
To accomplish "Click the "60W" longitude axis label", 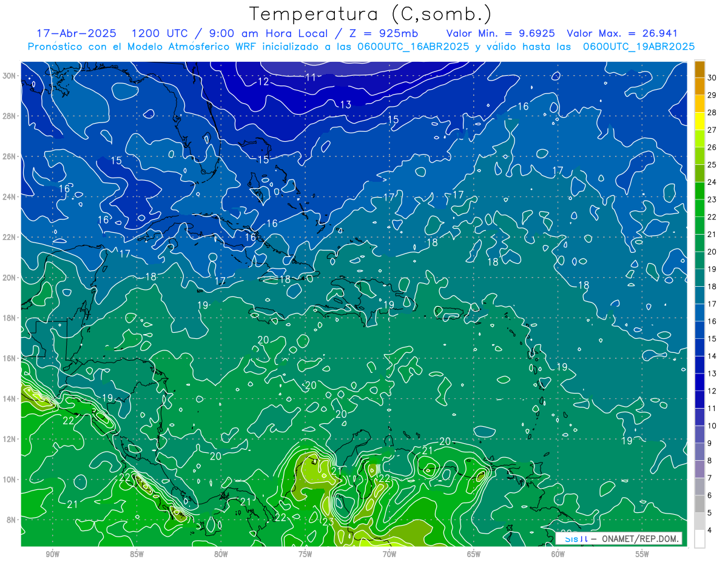I will click(558, 554).
